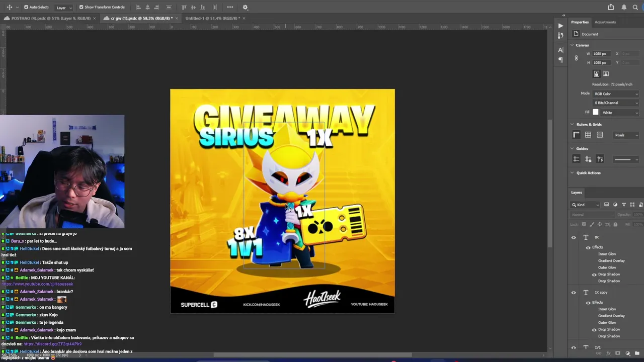Image resolution: width=644 pixels, height=362 pixels.
Task: Open the RGB Color mode dropdown
Action: pos(616,94)
